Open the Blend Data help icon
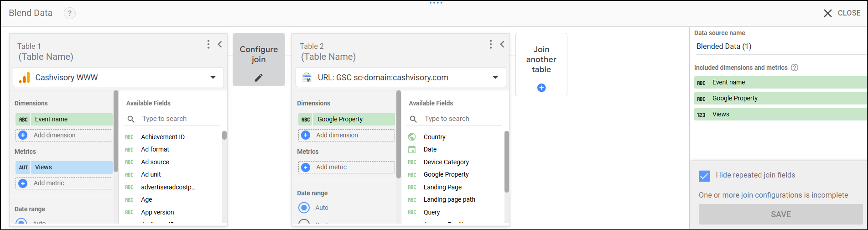868x230 pixels. pyautogui.click(x=69, y=13)
